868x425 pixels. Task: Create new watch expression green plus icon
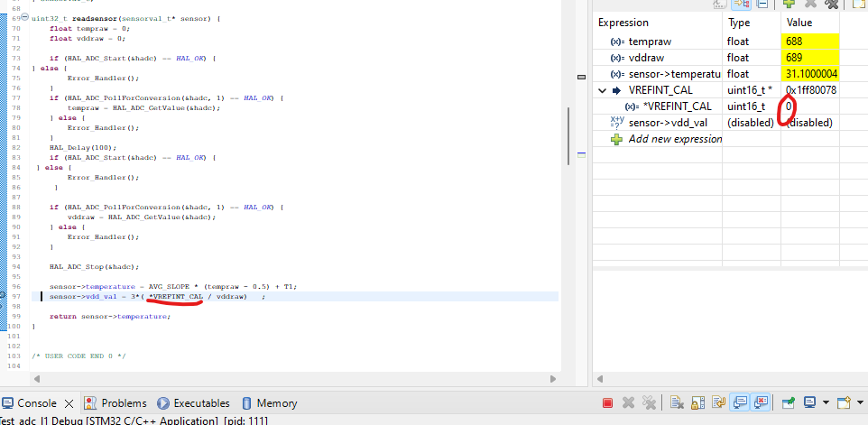click(x=790, y=4)
